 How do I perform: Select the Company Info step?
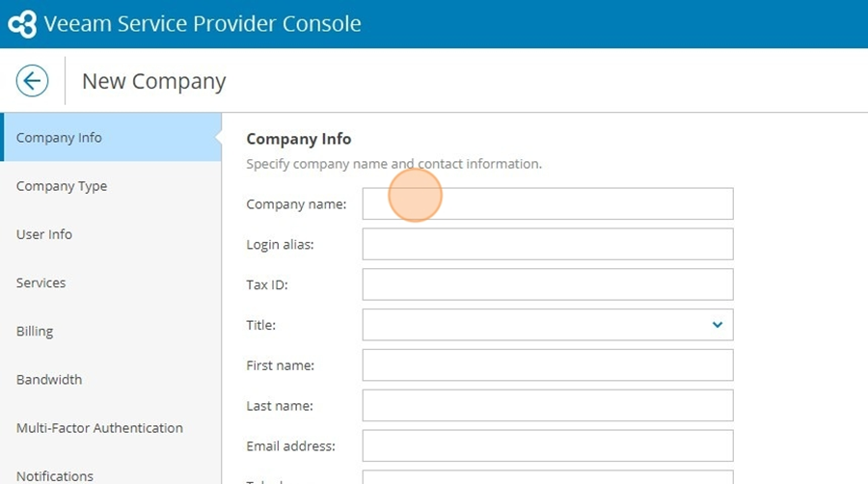pos(111,137)
